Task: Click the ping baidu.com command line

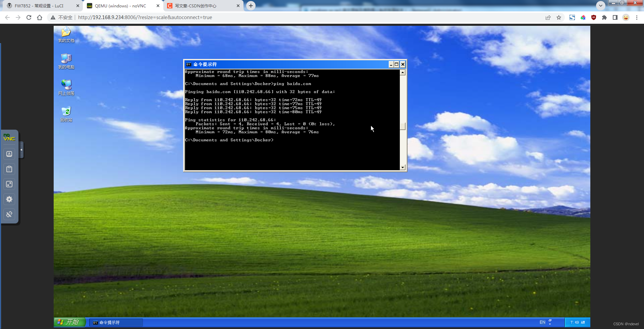Action: pyautogui.click(x=248, y=84)
